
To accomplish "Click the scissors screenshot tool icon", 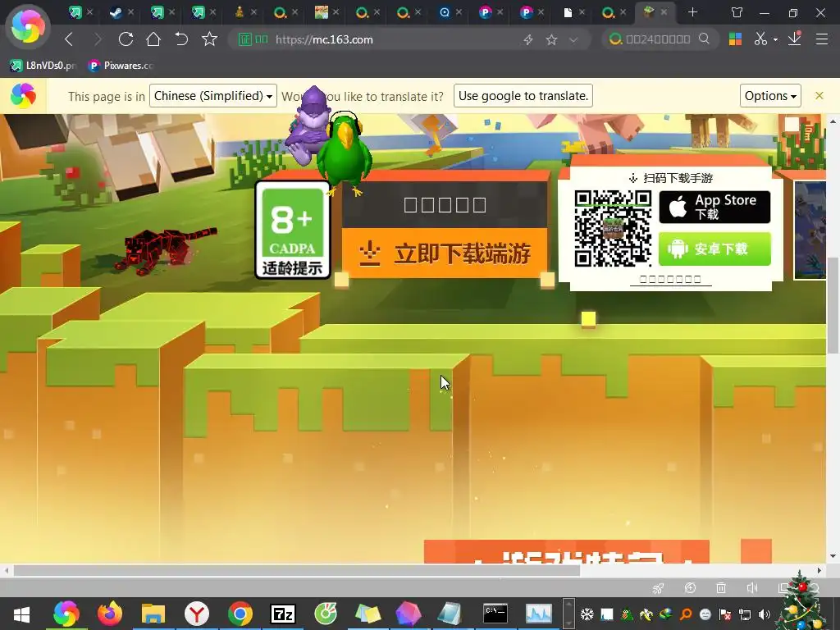I will 760,39.
